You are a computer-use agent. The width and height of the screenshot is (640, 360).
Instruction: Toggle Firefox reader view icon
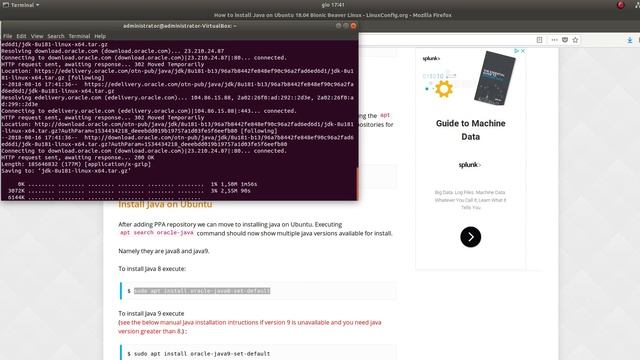pos(539,40)
